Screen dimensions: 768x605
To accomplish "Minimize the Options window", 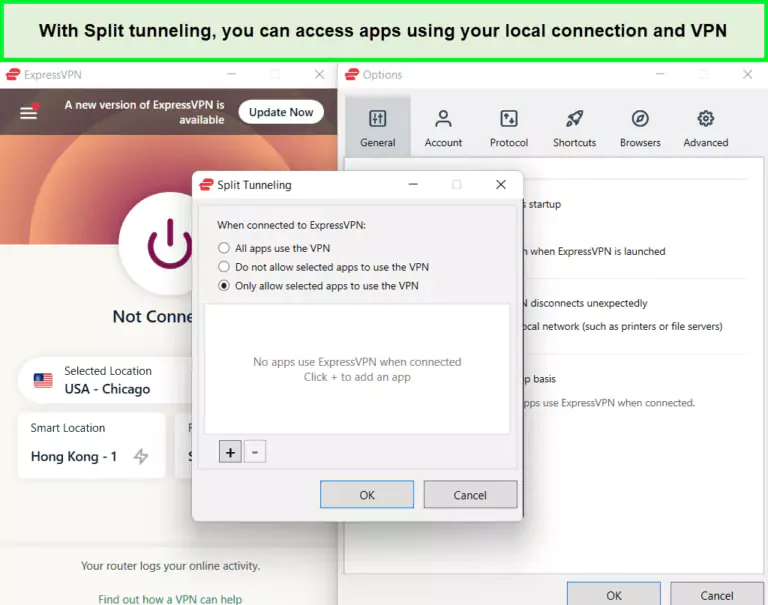I will 660,74.
